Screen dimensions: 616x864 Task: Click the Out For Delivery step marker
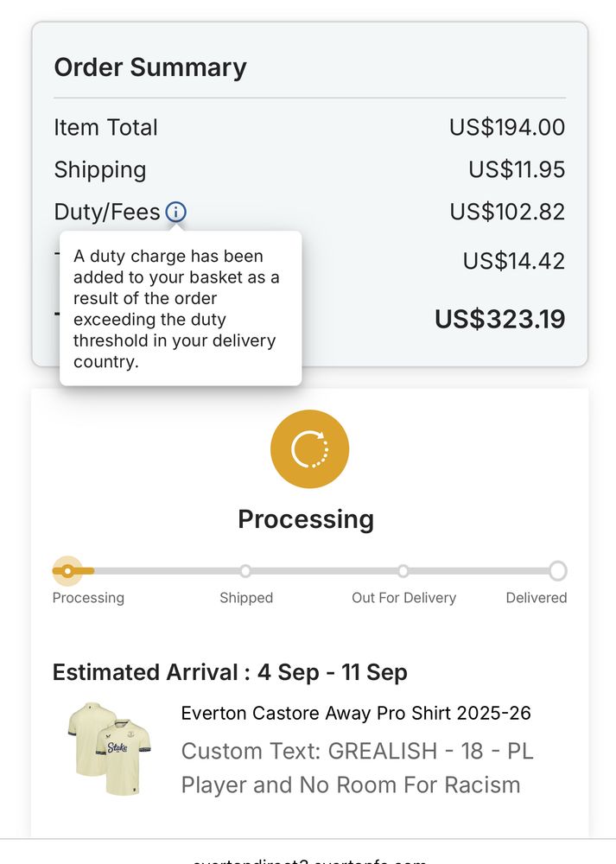coord(403,571)
